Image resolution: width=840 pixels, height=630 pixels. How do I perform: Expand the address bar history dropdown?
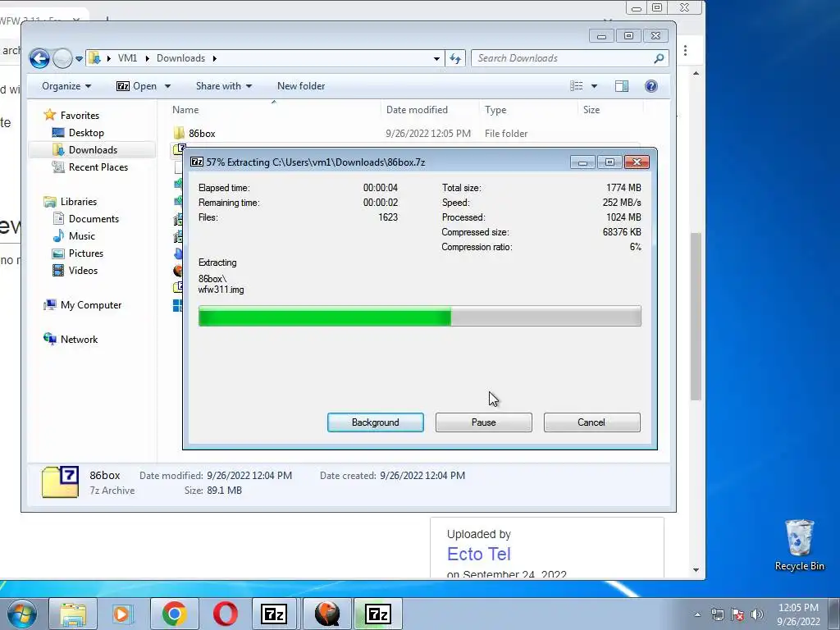[x=436, y=58]
